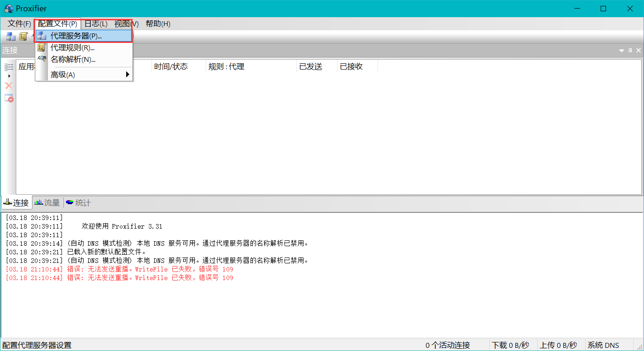Click the 名称解析 menu entry's .com icon
644x351 pixels.
(42, 59)
